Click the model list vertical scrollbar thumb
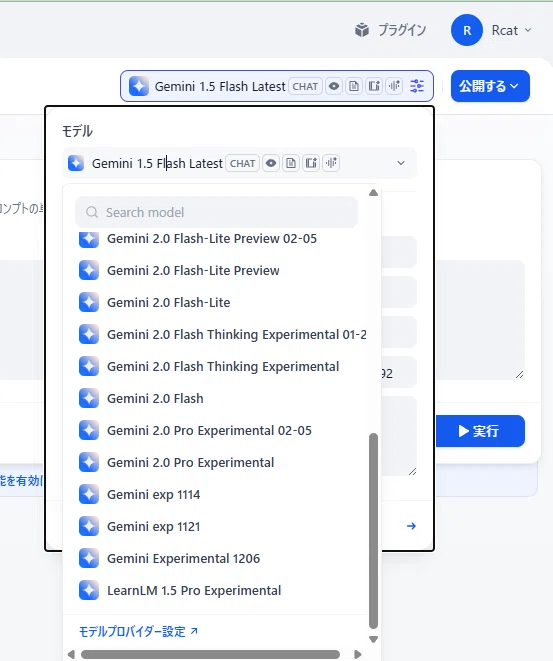Screen dimensions: 553x661 [x=373, y=531]
